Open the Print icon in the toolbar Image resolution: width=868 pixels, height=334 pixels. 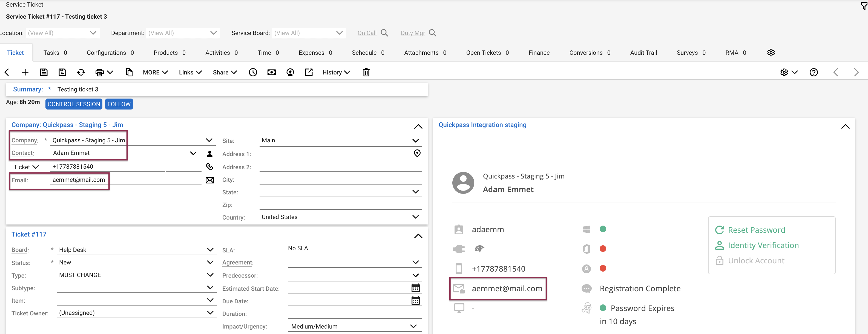[x=99, y=72]
